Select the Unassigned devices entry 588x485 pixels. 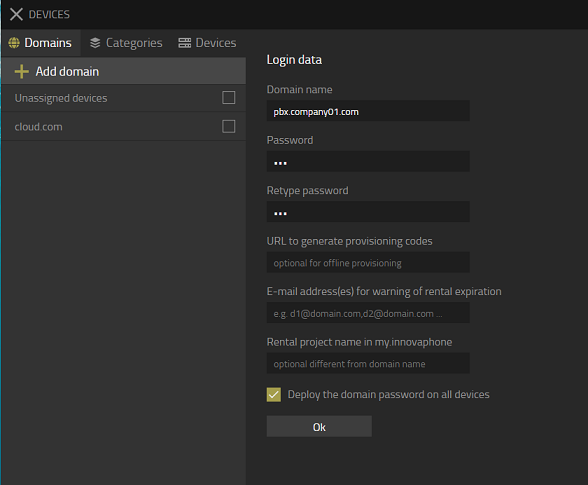pos(61,98)
